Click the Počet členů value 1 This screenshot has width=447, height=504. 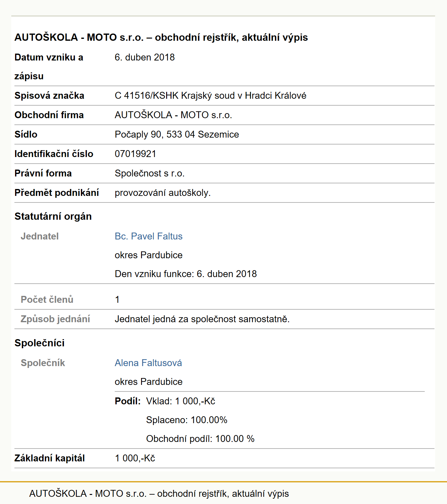click(x=117, y=300)
